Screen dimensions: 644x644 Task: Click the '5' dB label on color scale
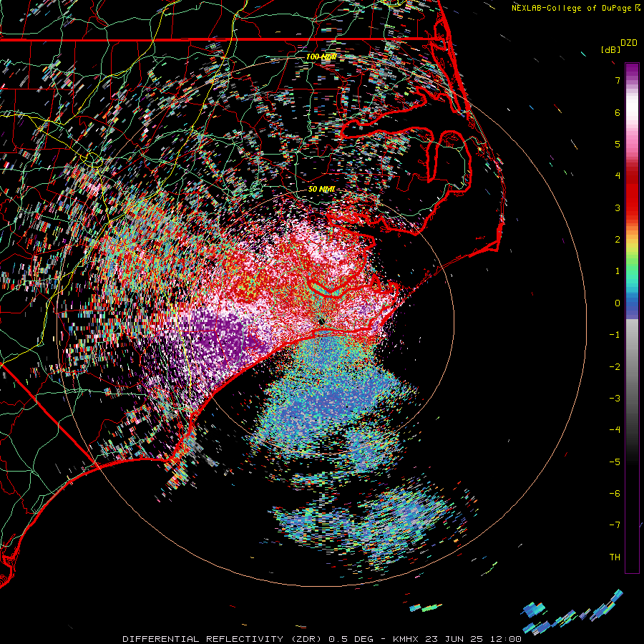click(618, 144)
